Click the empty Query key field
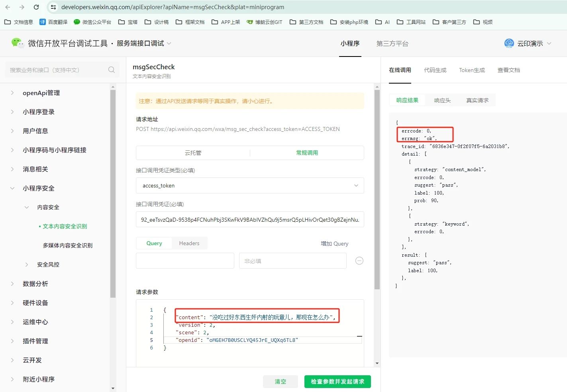Image resolution: width=567 pixels, height=392 pixels. click(185, 261)
